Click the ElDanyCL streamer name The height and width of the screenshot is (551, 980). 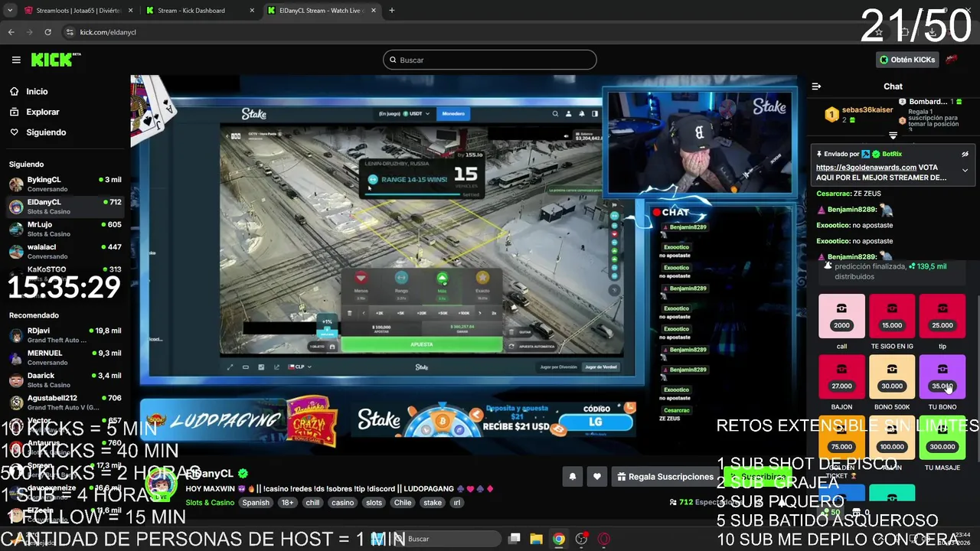pos(209,474)
